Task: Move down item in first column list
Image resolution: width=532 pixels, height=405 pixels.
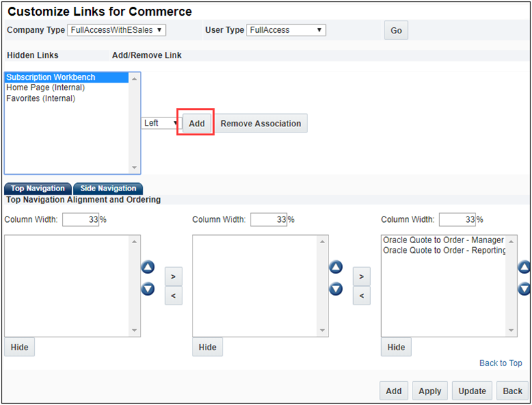Action: (148, 289)
